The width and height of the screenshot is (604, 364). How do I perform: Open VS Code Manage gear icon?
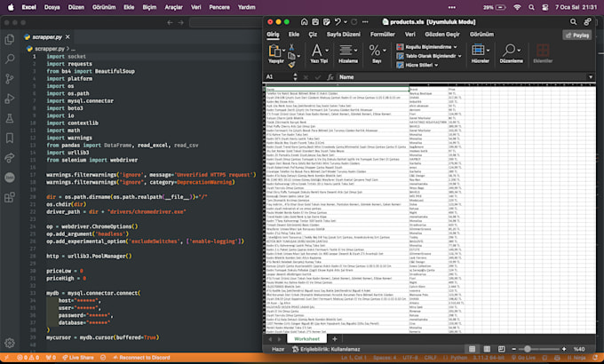click(x=9, y=342)
